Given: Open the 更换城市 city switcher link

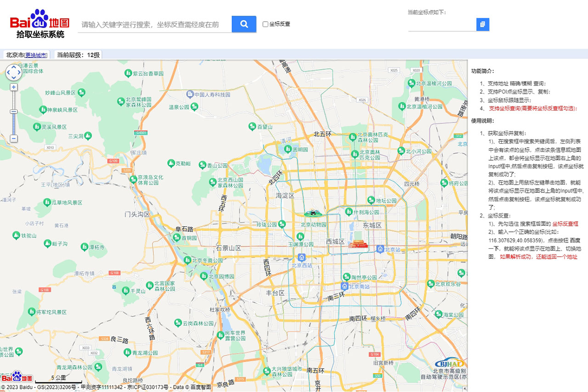Looking at the screenshot, I should pyautogui.click(x=37, y=55).
